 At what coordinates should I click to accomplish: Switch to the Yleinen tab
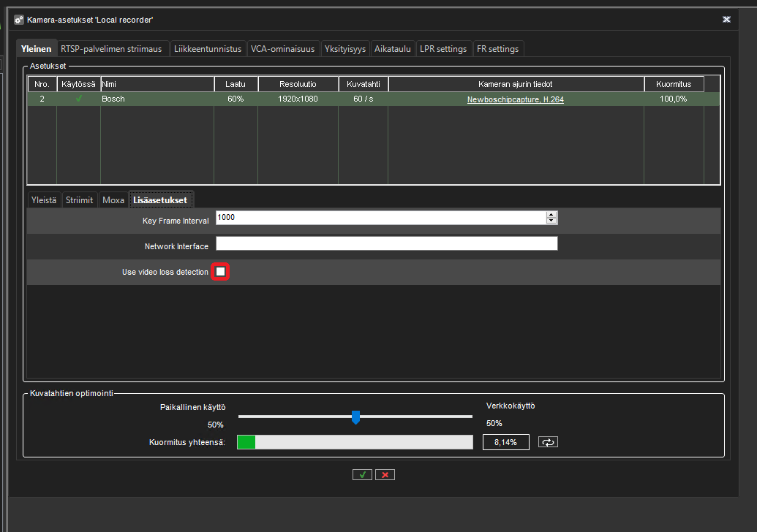pos(37,49)
